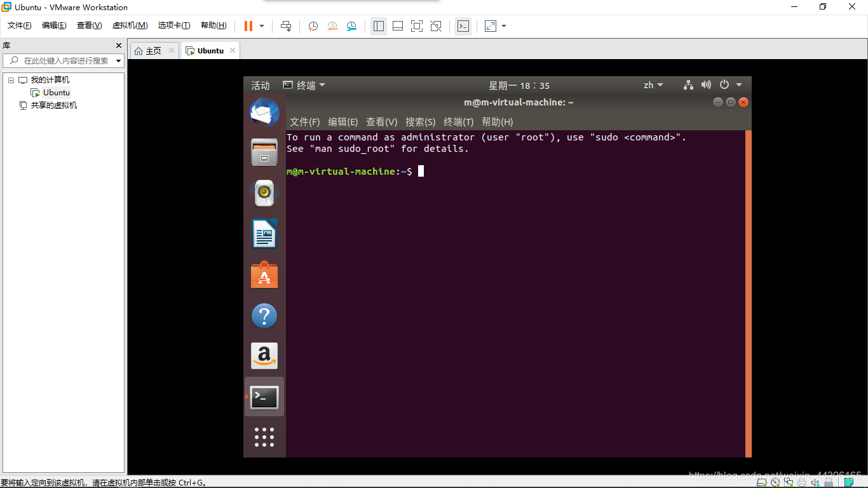Open the Amazon launcher in the dock

(264, 356)
